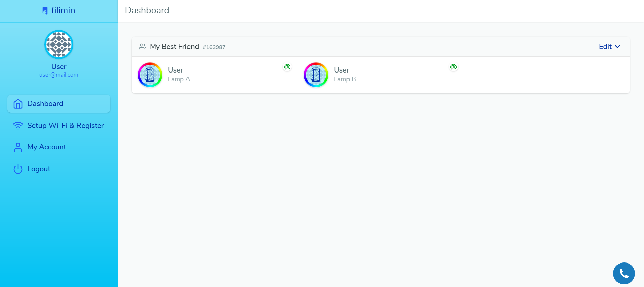Screen dimensions: 644x287
Task: Click the My Best Friend group title
Action: coord(174,47)
